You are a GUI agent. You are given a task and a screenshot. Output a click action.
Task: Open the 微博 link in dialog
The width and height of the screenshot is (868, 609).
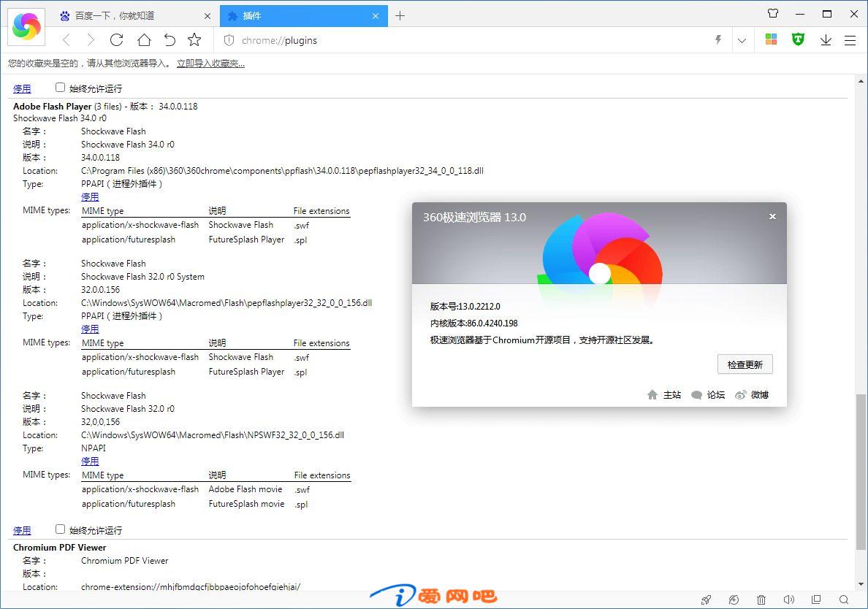tap(752, 395)
